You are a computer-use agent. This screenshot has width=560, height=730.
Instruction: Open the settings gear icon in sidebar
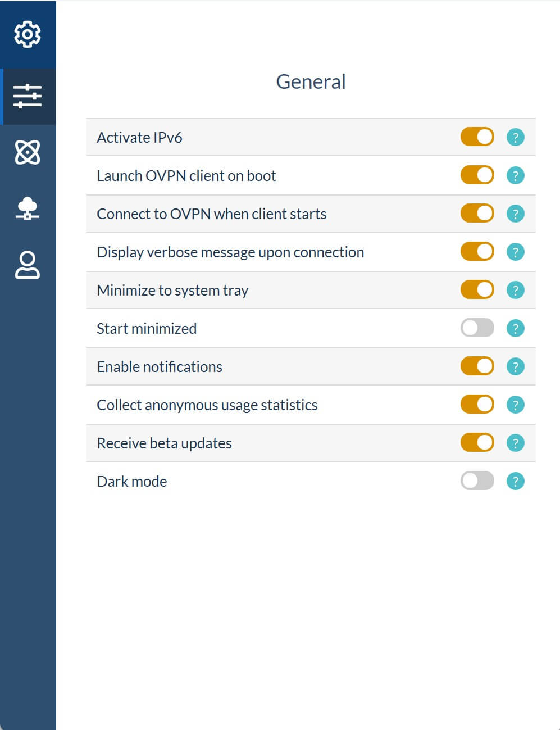28,34
